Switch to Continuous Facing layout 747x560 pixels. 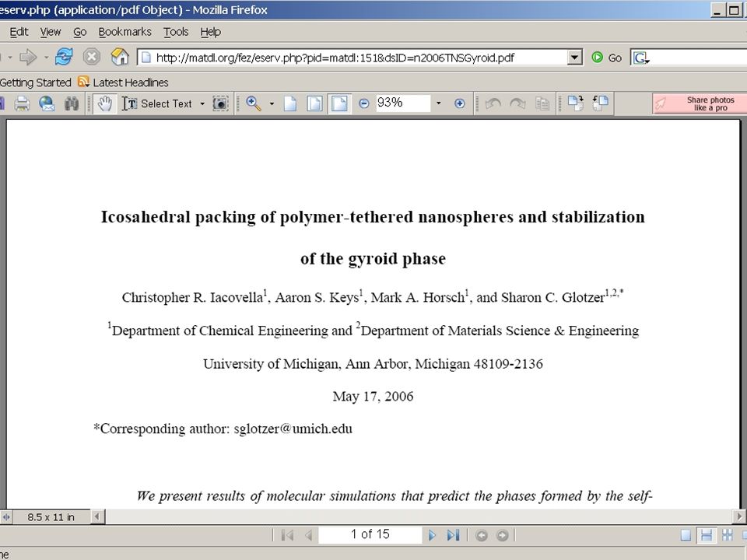[727, 535]
